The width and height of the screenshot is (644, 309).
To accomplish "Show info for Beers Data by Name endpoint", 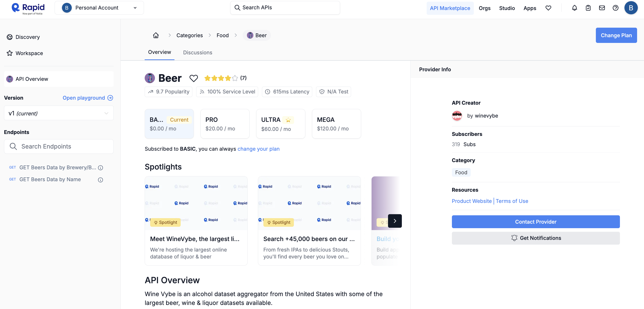I will pos(100,180).
